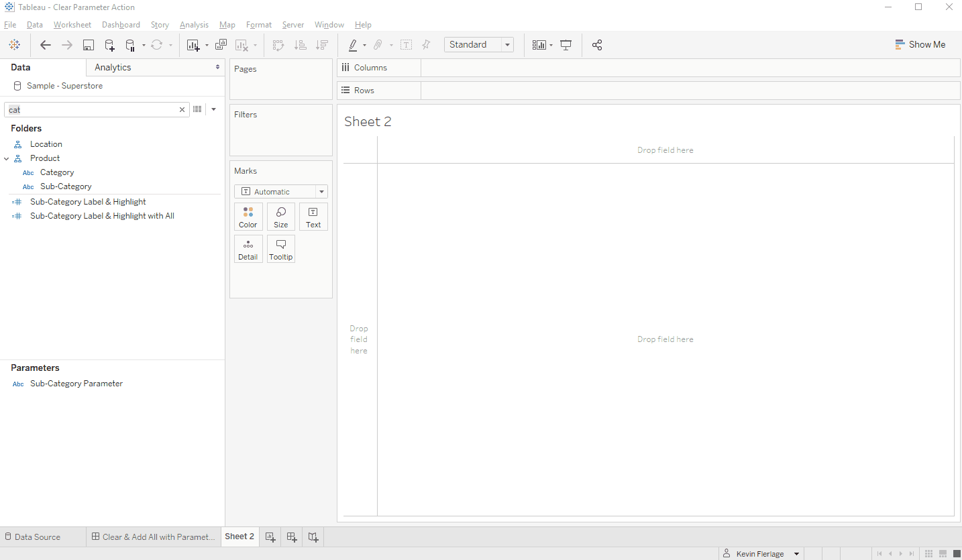Open the New Worksheet dropdown arrow in toolbar

point(207,46)
